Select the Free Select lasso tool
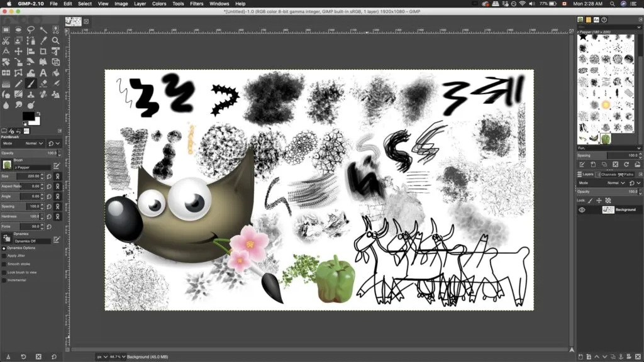Image resolution: width=644 pixels, height=362 pixels. [x=30, y=30]
